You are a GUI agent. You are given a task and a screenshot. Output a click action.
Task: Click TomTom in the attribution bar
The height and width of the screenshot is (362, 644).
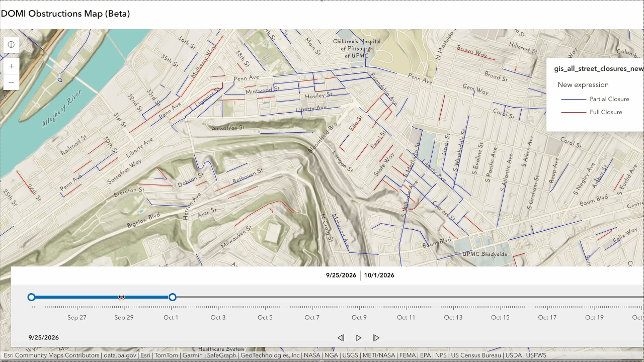tap(167, 355)
